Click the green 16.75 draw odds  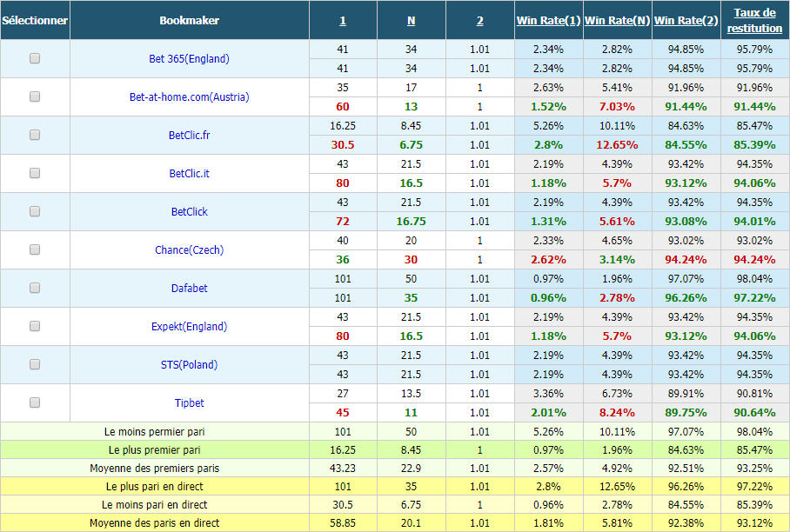tap(412, 222)
